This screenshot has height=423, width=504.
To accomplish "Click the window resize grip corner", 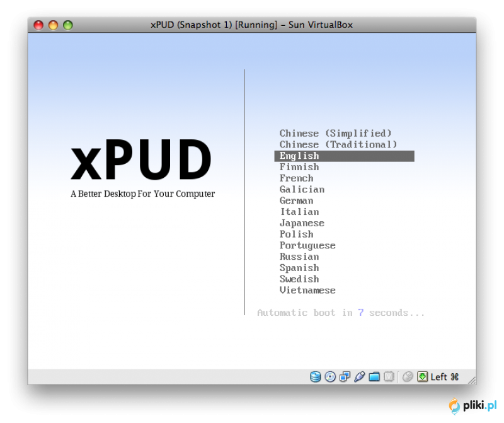I will point(472,380).
